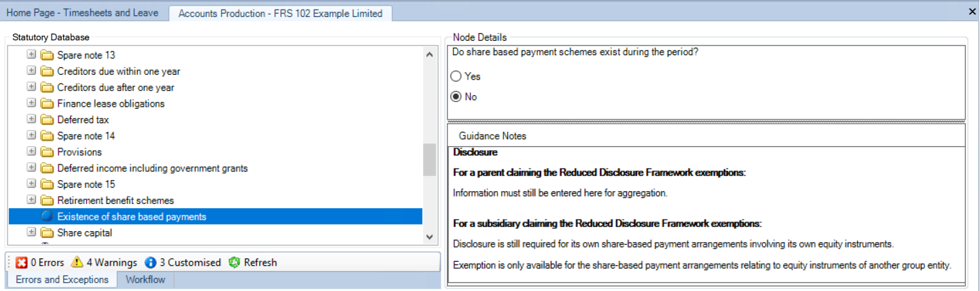Viewport: 980px width, 291px height.
Task: Click the share based payment schemes question text
Action: tap(575, 54)
